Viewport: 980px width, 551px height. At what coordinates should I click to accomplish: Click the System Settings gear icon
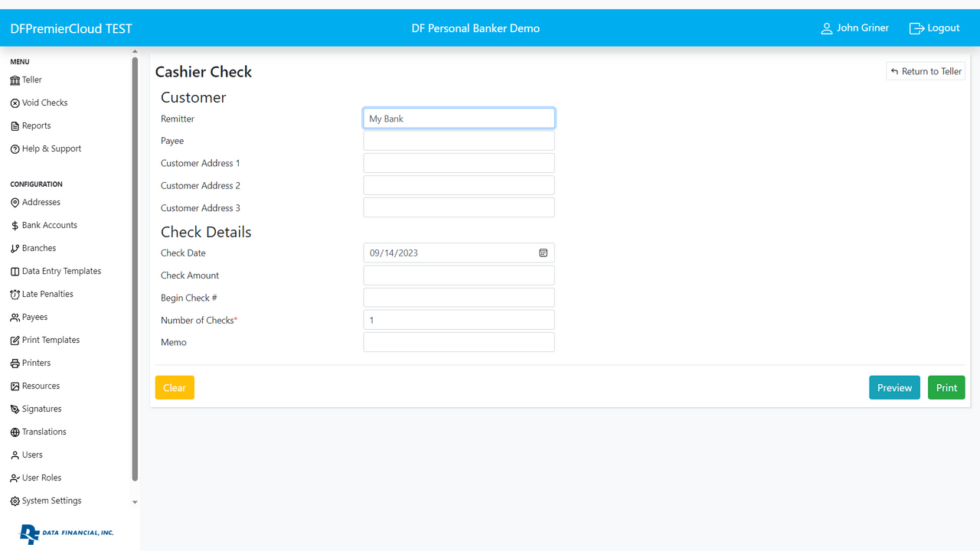(15, 501)
